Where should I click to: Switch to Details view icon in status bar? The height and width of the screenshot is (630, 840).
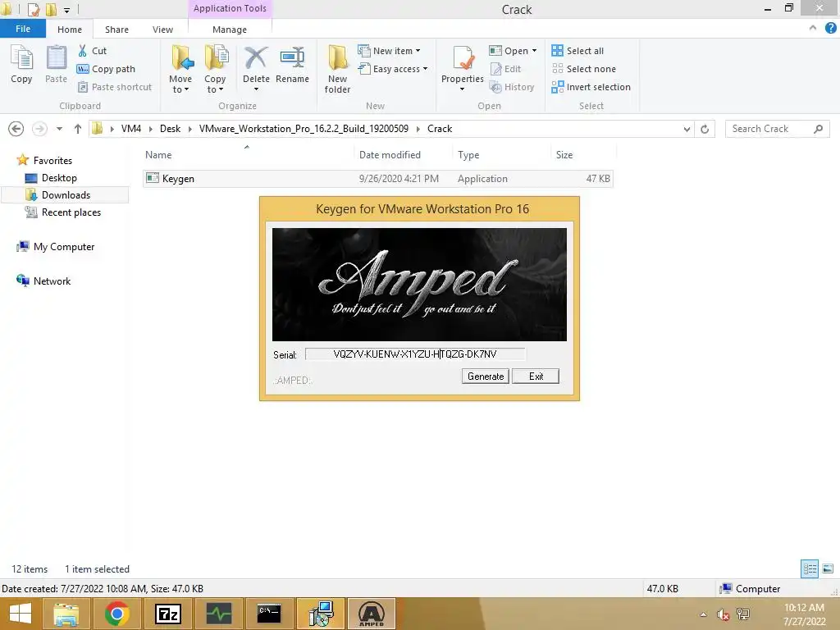810,568
